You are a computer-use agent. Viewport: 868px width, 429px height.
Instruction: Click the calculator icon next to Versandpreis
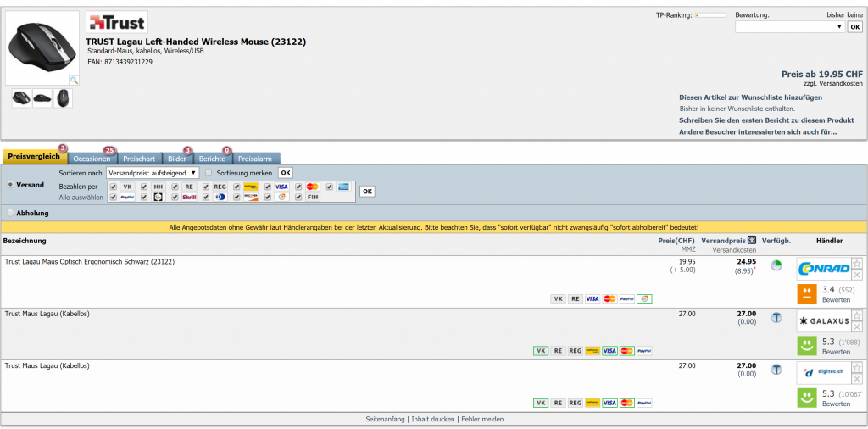[752, 241]
